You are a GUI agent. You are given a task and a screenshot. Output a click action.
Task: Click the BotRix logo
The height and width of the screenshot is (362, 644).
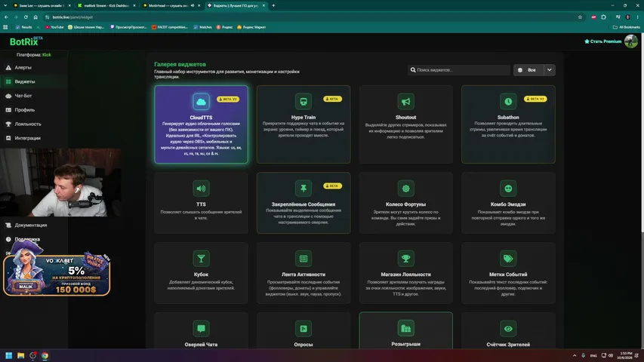pos(26,41)
